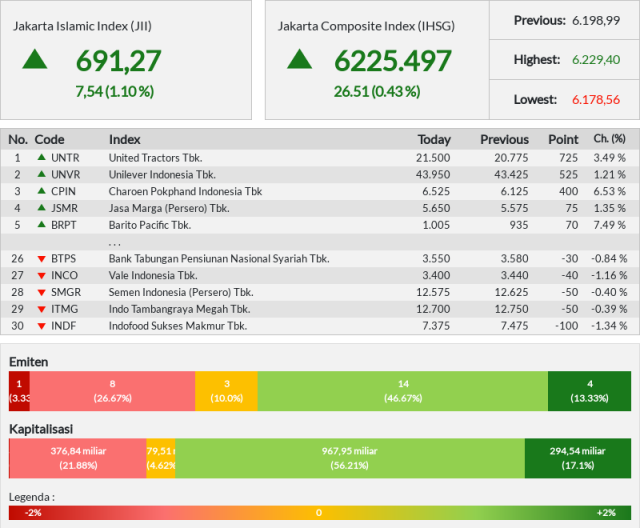Screen dimensions: 640x528
Task: Click the up arrow icon next to CPIN
Action: (41, 191)
